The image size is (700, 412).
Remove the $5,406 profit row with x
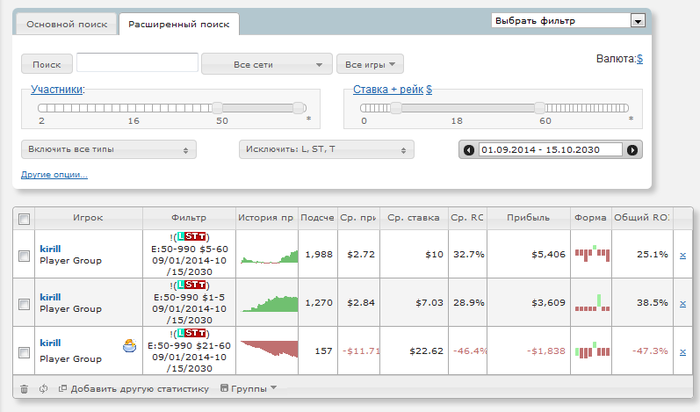tap(683, 255)
